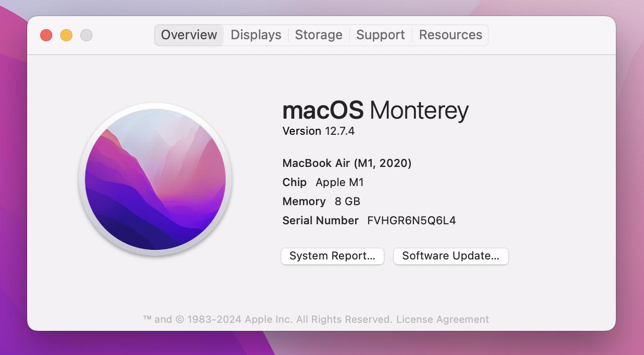The height and width of the screenshot is (355, 644).
Task: Click the macOS Monterey title text
Action: click(x=375, y=110)
